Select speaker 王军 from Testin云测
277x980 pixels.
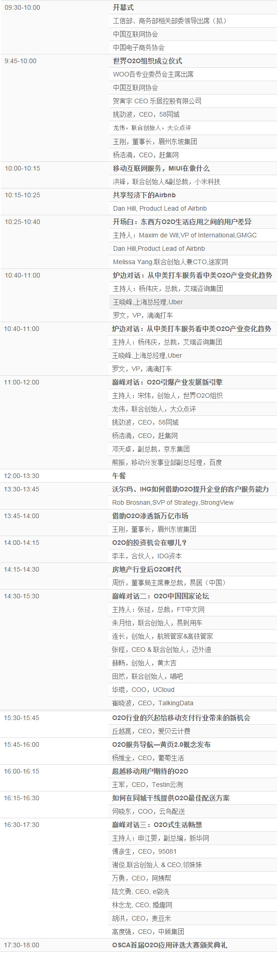click(147, 785)
